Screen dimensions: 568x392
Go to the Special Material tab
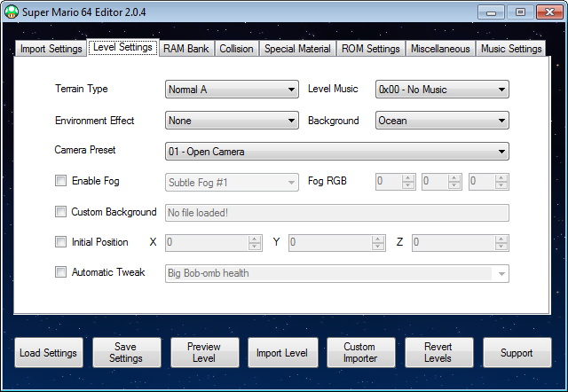pos(297,49)
